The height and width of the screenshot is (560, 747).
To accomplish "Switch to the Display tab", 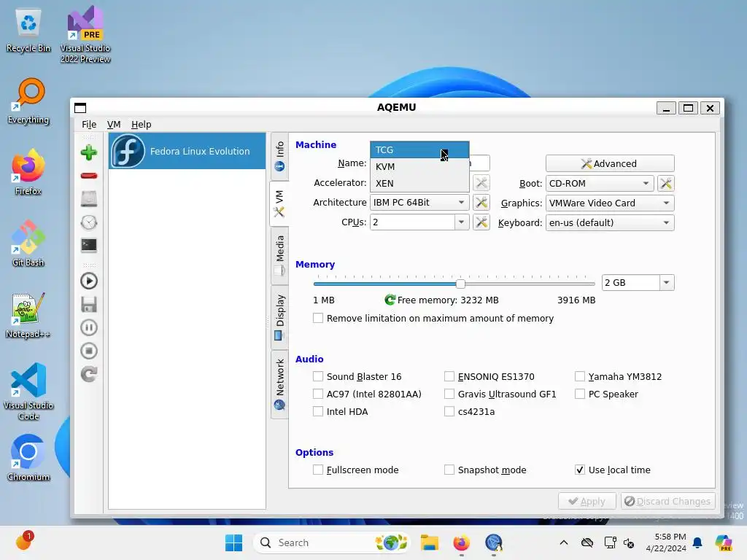I will click(x=279, y=317).
